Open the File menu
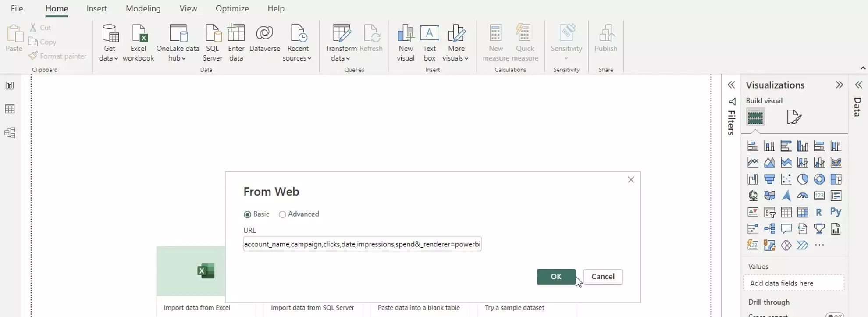 [17, 8]
